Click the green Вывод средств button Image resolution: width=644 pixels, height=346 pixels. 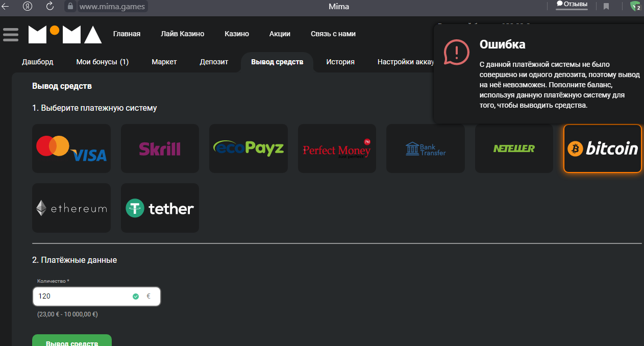pos(72,341)
